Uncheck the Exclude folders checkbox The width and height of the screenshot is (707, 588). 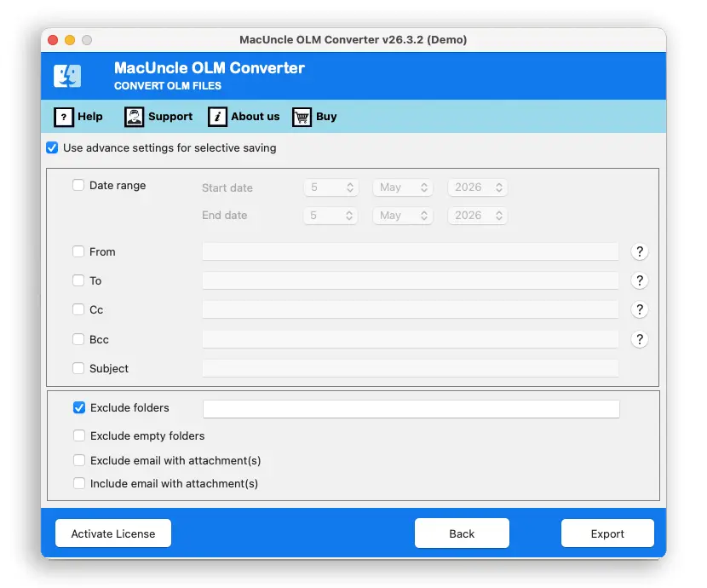[79, 407]
